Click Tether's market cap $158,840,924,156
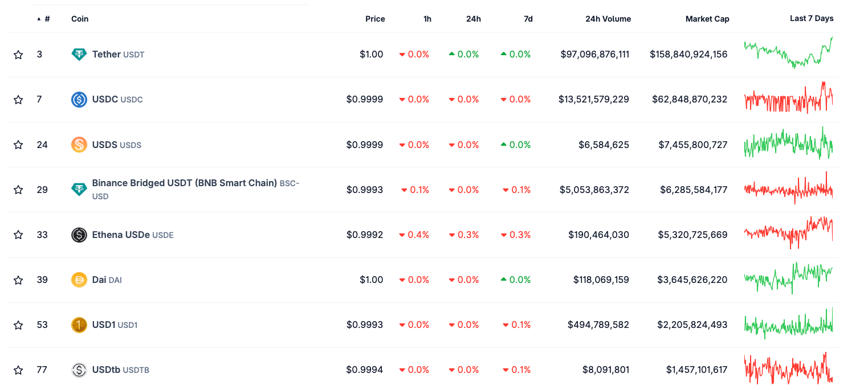The image size is (868, 390). click(688, 55)
